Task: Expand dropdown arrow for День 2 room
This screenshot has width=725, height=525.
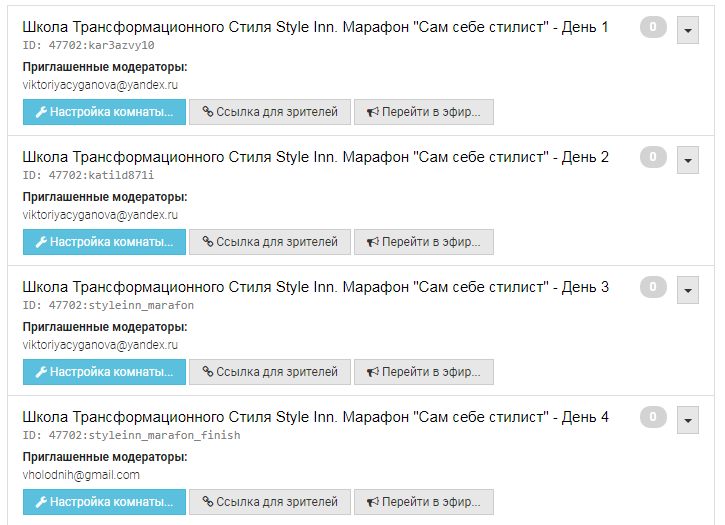Action: pyautogui.click(x=687, y=160)
